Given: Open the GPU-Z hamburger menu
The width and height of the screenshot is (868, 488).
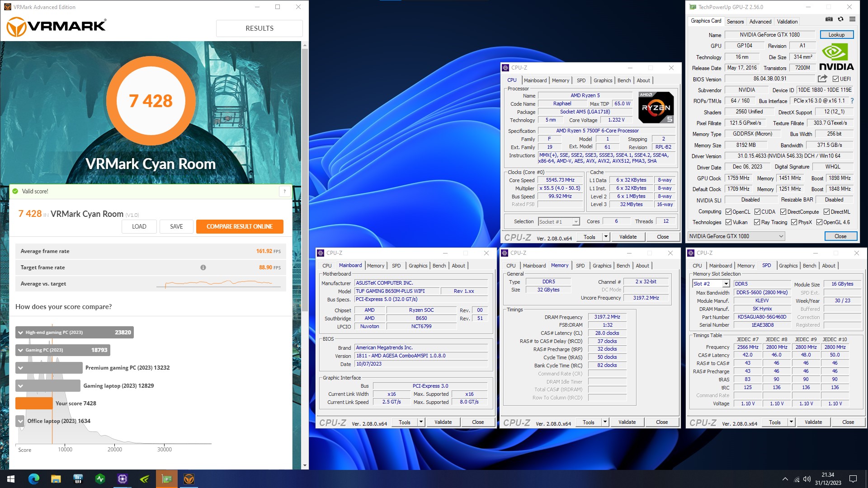Looking at the screenshot, I should pyautogui.click(x=852, y=19).
